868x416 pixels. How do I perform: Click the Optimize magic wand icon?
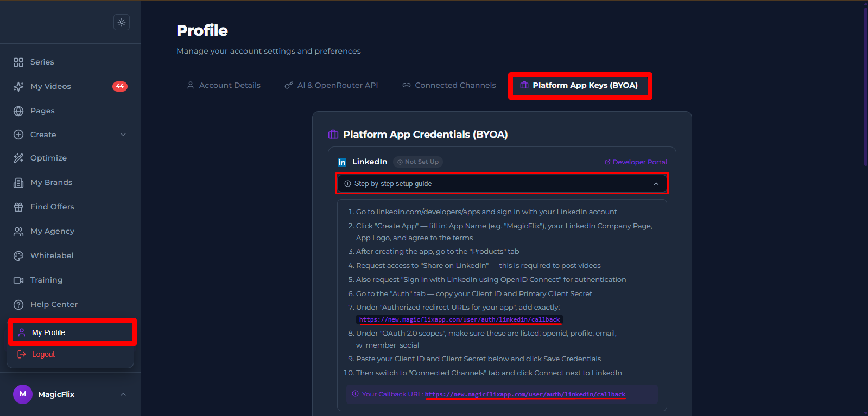[18, 158]
